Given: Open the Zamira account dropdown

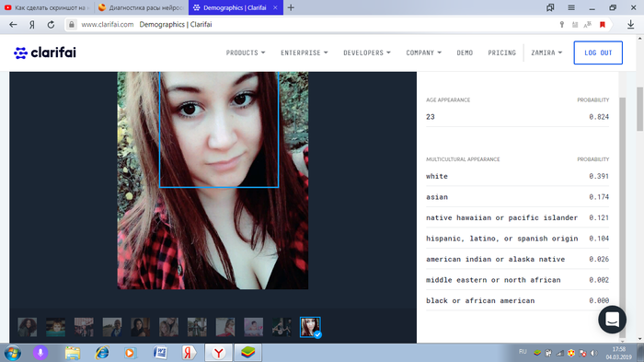Looking at the screenshot, I should click(546, 53).
